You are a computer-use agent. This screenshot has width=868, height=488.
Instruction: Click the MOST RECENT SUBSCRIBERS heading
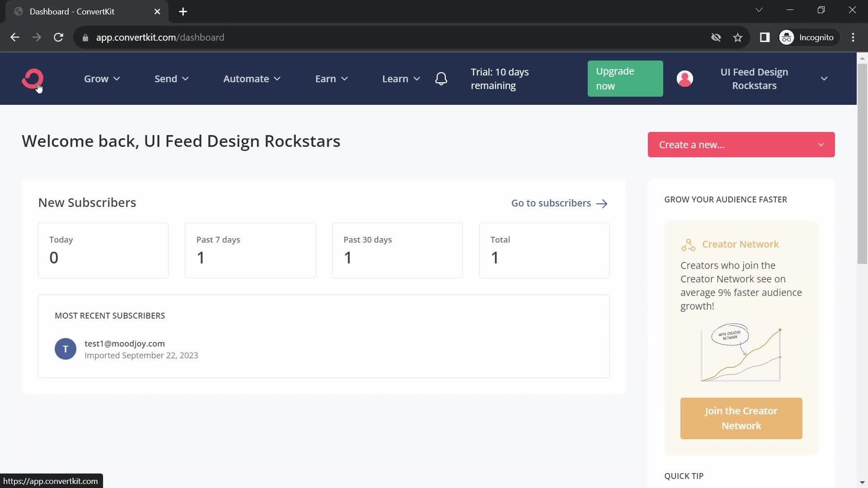110,316
